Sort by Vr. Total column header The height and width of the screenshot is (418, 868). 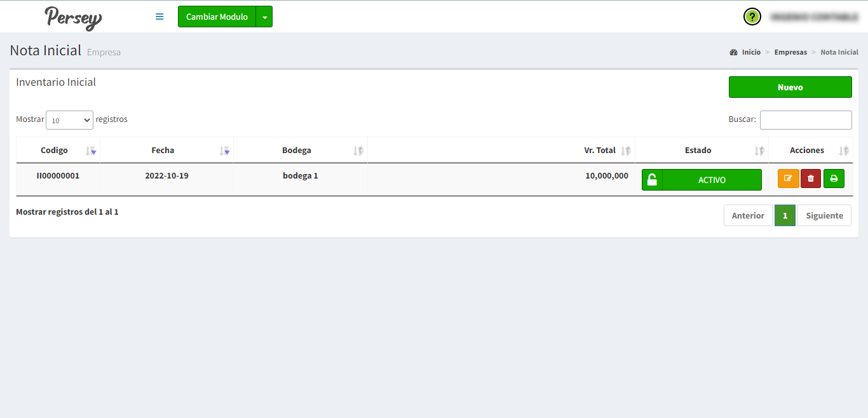click(600, 151)
